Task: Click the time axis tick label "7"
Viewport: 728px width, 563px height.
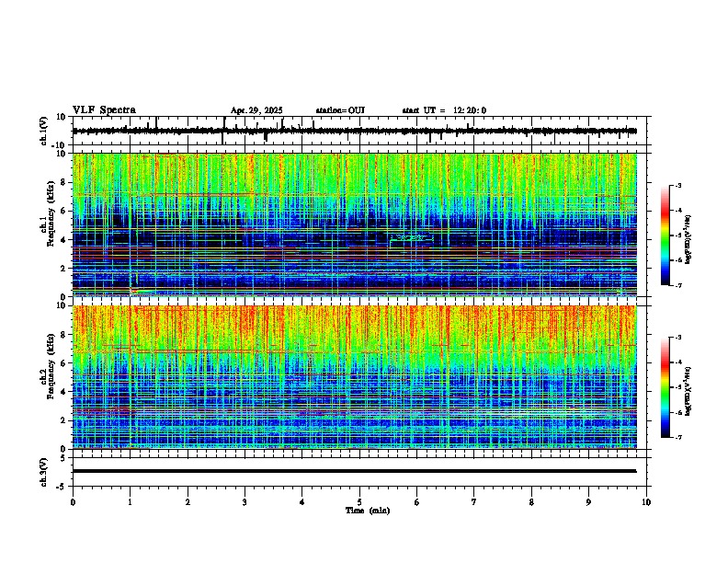Action: pos(474,502)
